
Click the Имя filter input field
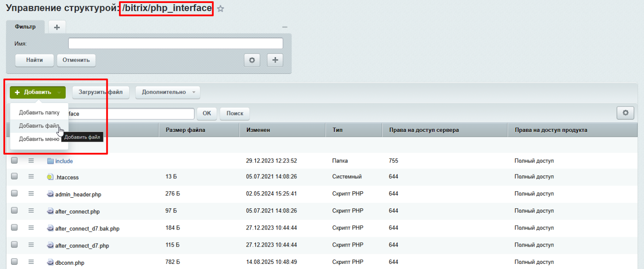(175, 43)
